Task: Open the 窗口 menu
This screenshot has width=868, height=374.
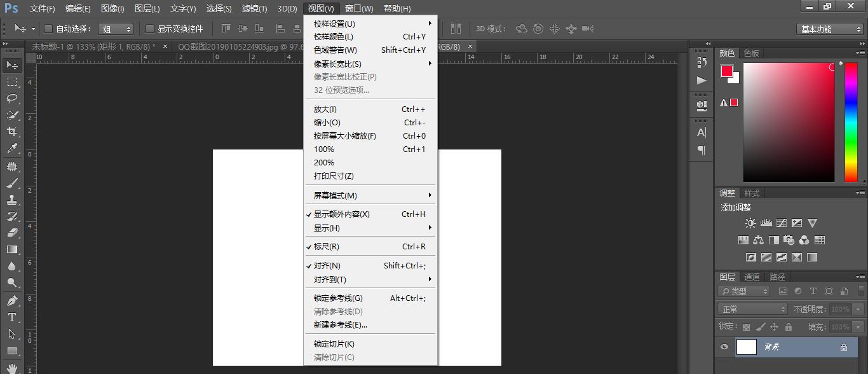Action: coord(357,8)
